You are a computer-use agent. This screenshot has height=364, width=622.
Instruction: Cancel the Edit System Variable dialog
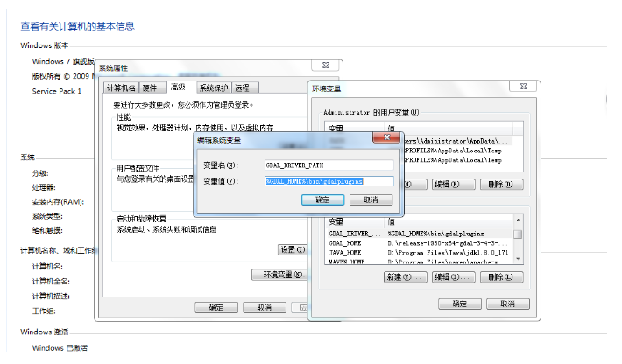pos(371,199)
